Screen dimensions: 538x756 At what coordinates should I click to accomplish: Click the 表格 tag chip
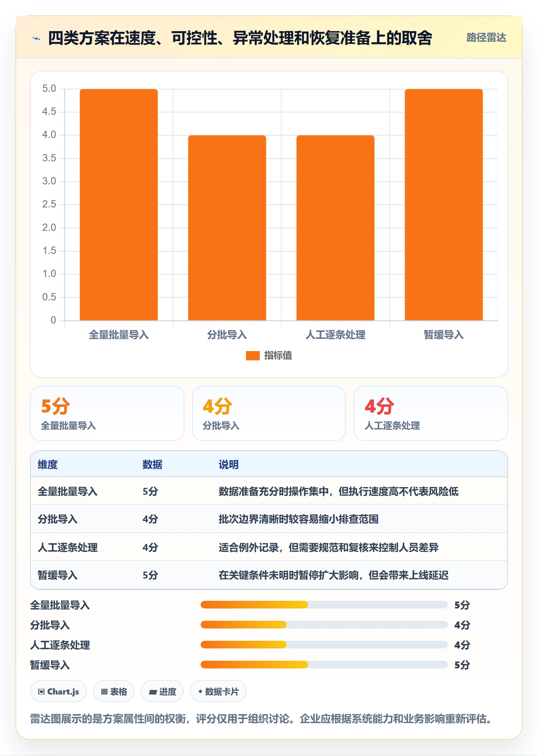pyautogui.click(x=114, y=691)
